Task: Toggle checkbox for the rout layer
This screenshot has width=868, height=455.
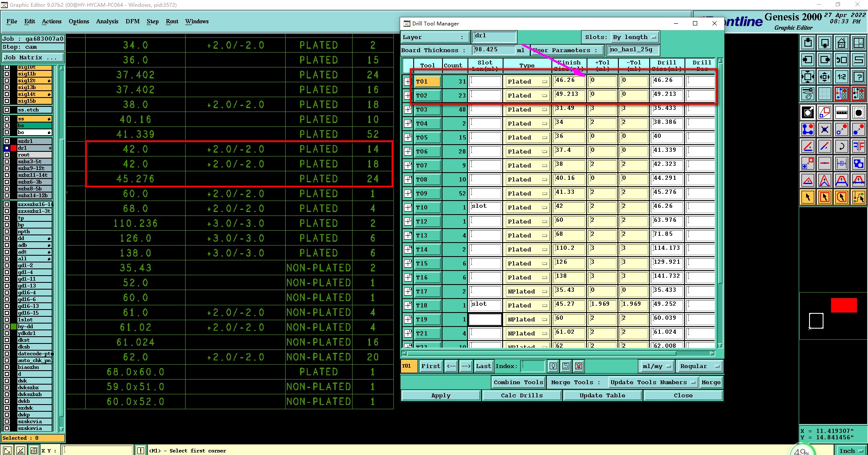Action: [7, 155]
